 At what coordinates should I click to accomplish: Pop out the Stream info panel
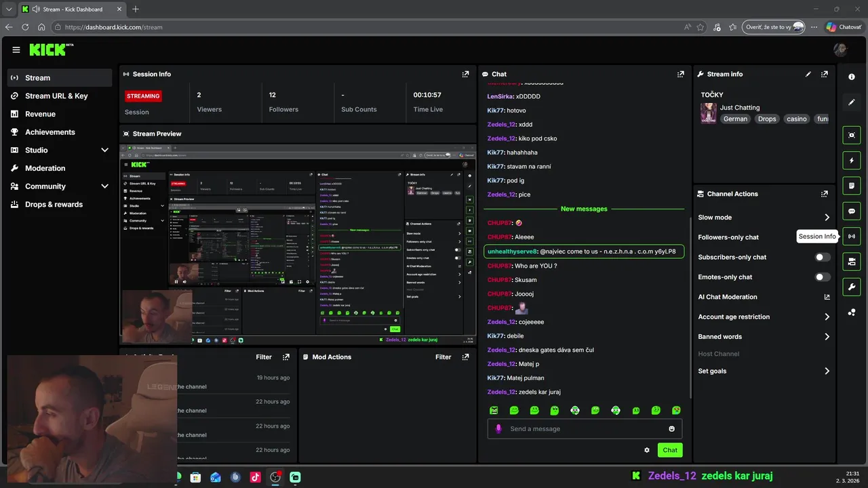[824, 75]
